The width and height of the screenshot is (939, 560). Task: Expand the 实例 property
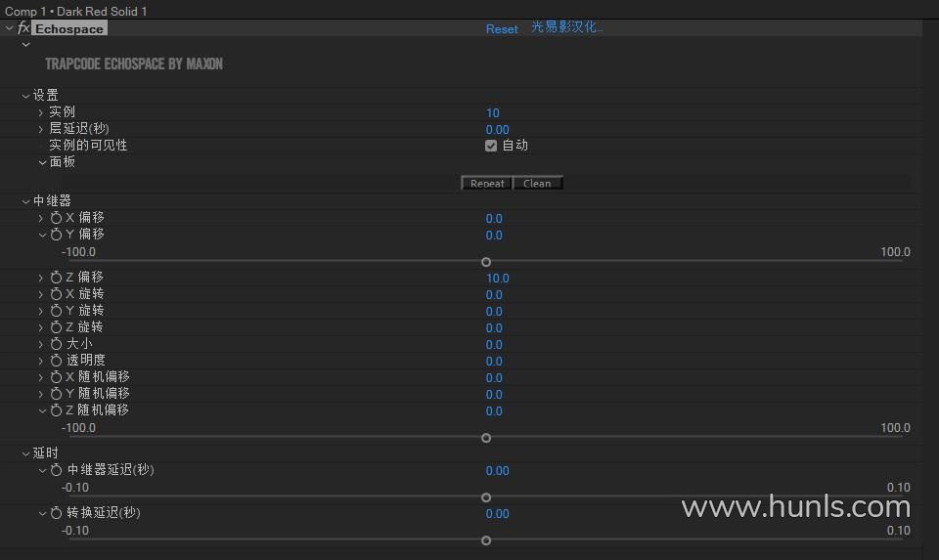[41, 112]
